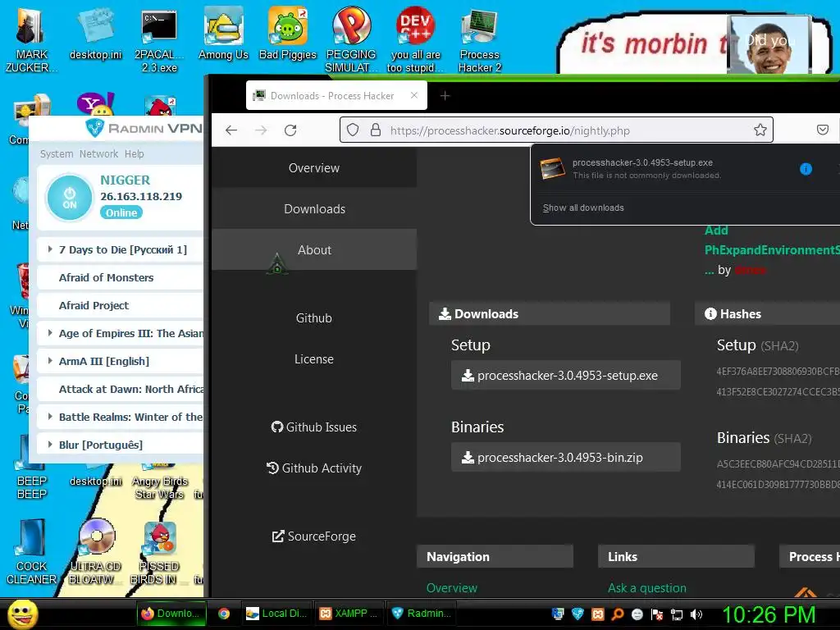
Task: Expand the 7 Days to Die network
Action: (x=50, y=249)
